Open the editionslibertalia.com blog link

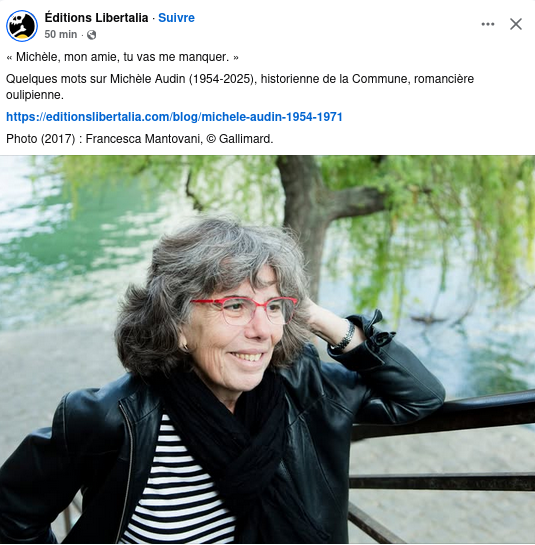pyautogui.click(x=174, y=117)
